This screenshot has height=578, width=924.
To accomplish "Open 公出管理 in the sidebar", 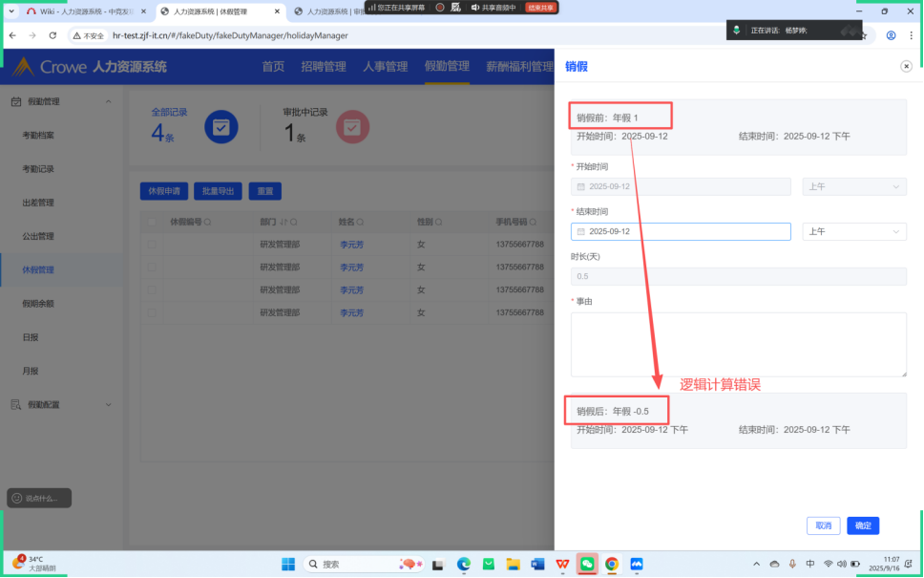I will [x=38, y=236].
